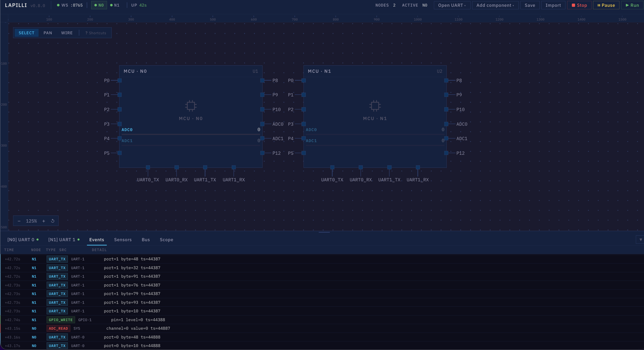Select the byte=91 UART_TX event row
This screenshot has height=350, width=644.
322,276
